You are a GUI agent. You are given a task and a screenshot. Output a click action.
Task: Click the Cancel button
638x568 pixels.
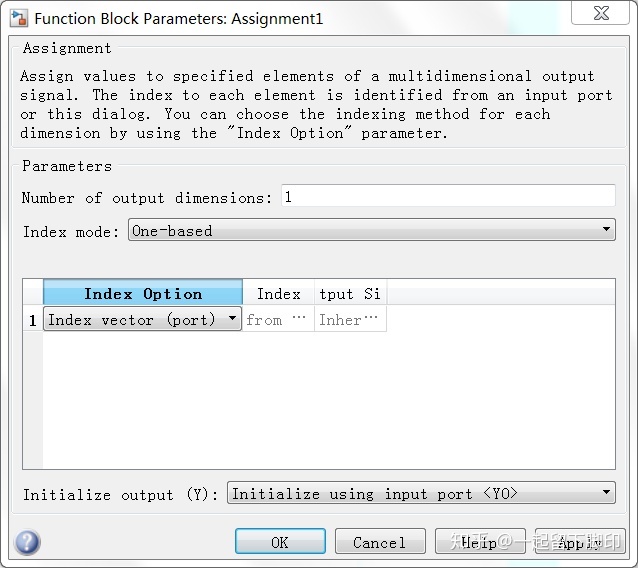click(x=380, y=542)
